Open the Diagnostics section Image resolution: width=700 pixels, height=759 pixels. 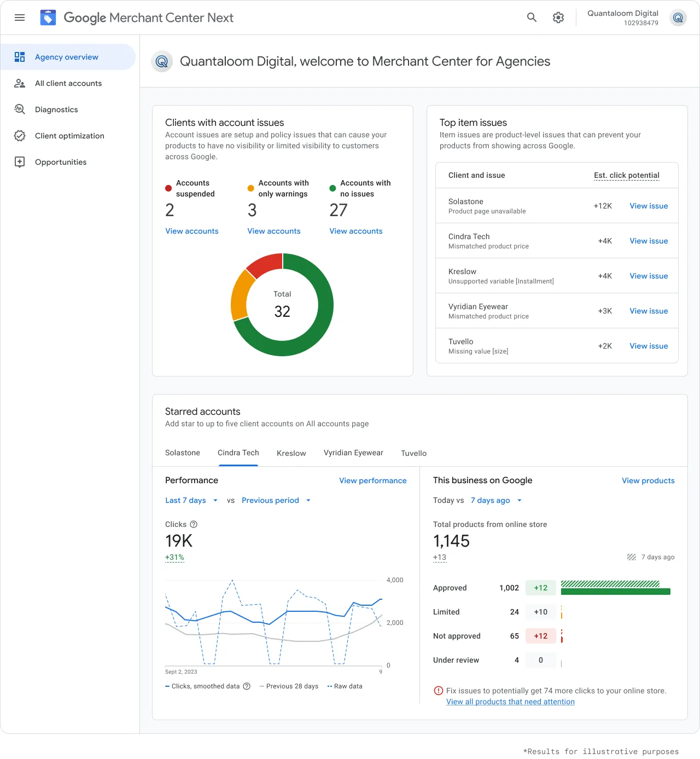click(68, 109)
